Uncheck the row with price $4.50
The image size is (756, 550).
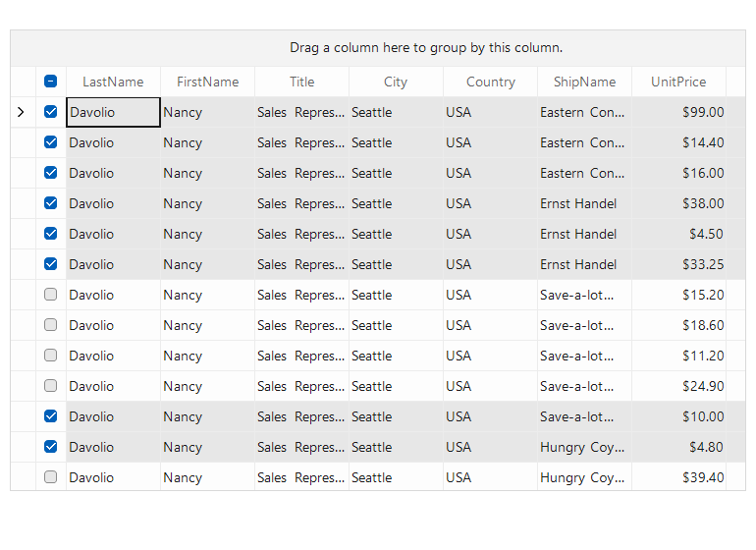point(51,234)
